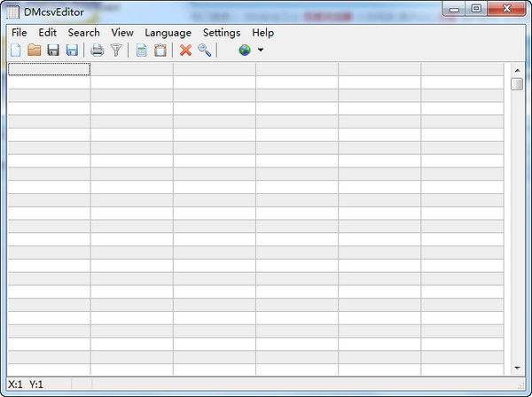Screen dimensions: 532x397
Task: Click the copy document icon
Action: 141,51
